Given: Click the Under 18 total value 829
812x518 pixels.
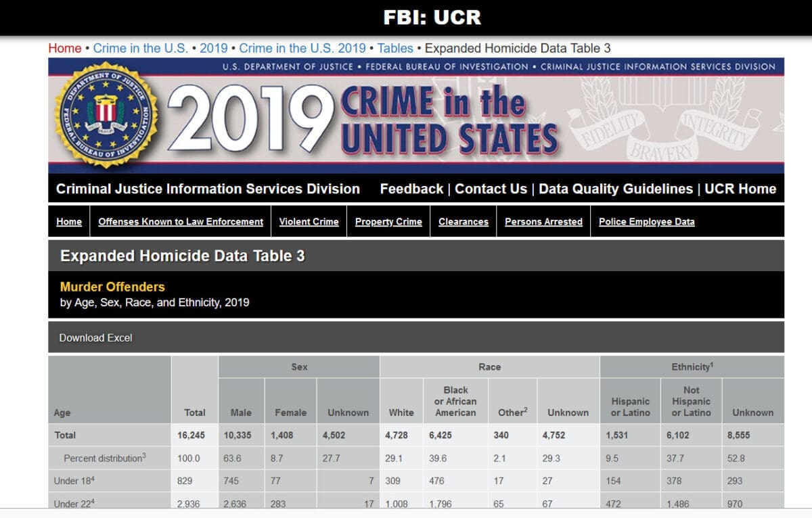Looking at the screenshot, I should click(185, 481).
